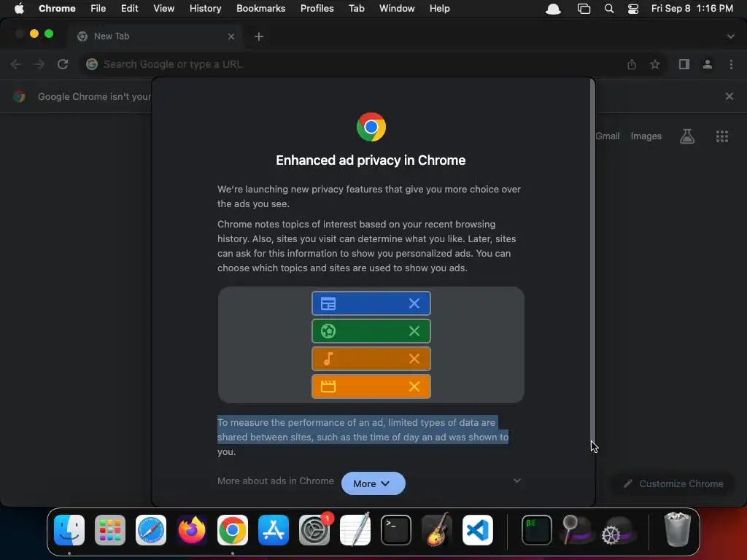Bookmark this tab with star icon
Viewport: 747px width, 560px height.
655,64
